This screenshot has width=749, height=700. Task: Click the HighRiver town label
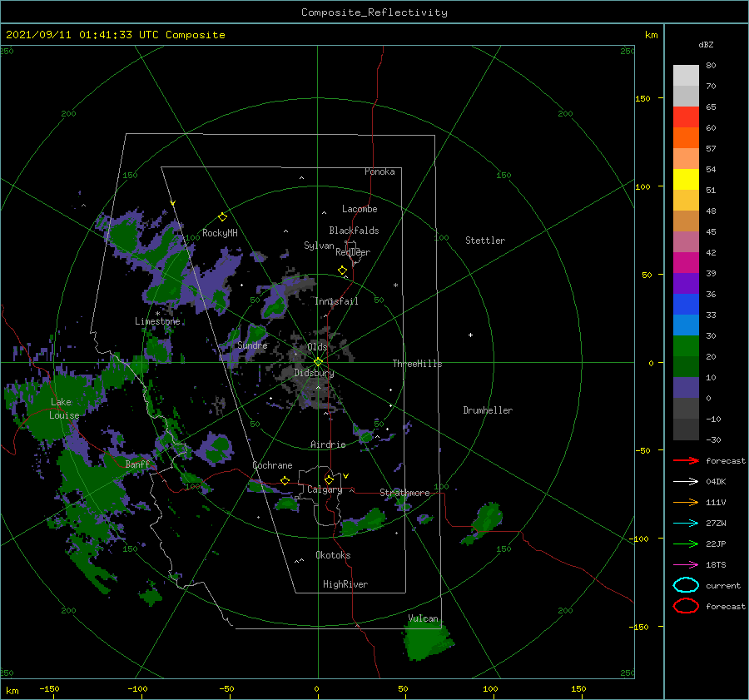point(345,584)
